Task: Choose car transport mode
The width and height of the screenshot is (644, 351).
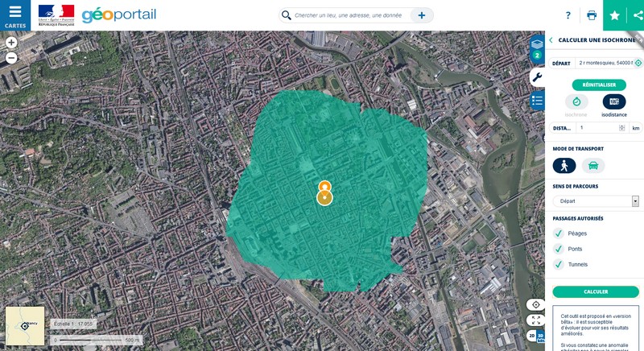Action: point(593,166)
